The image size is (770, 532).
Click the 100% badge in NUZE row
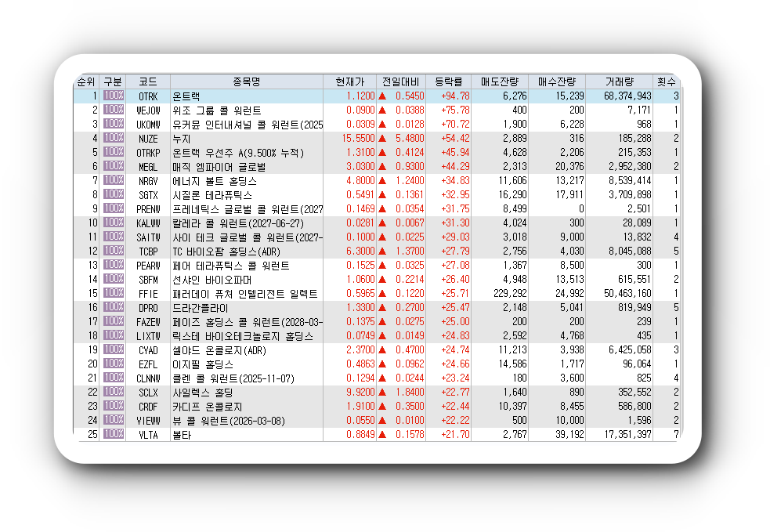point(114,138)
